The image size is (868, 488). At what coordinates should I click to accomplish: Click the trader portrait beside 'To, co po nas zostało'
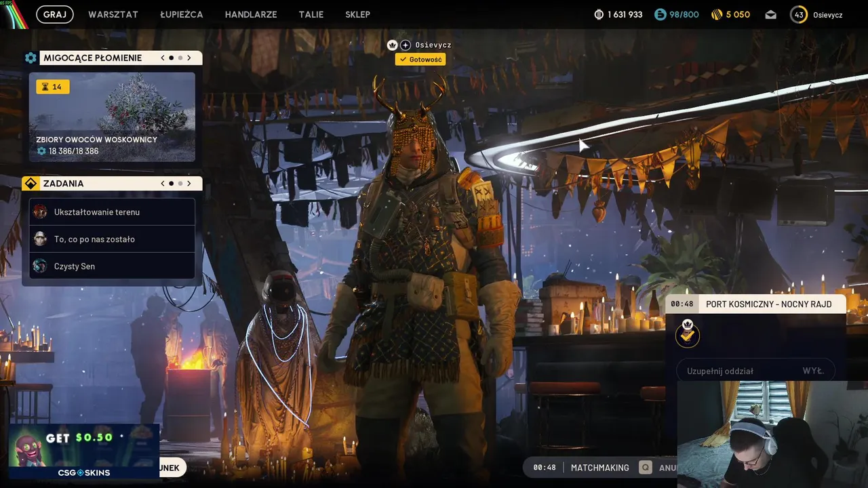coord(40,239)
